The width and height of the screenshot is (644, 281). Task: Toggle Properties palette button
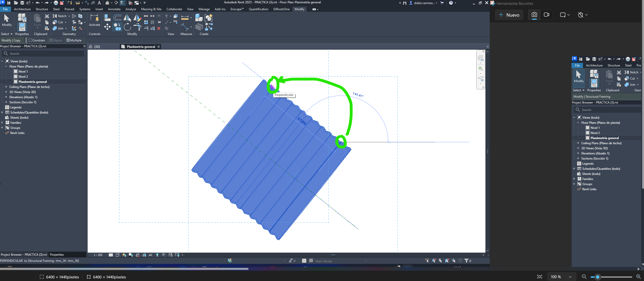pyautogui.click(x=22, y=27)
